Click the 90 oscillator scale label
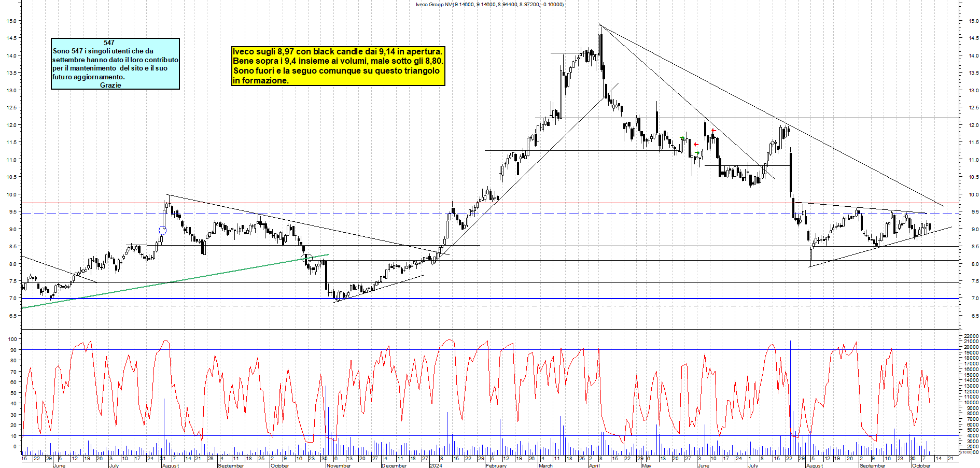980x468 pixels. [x=13, y=350]
